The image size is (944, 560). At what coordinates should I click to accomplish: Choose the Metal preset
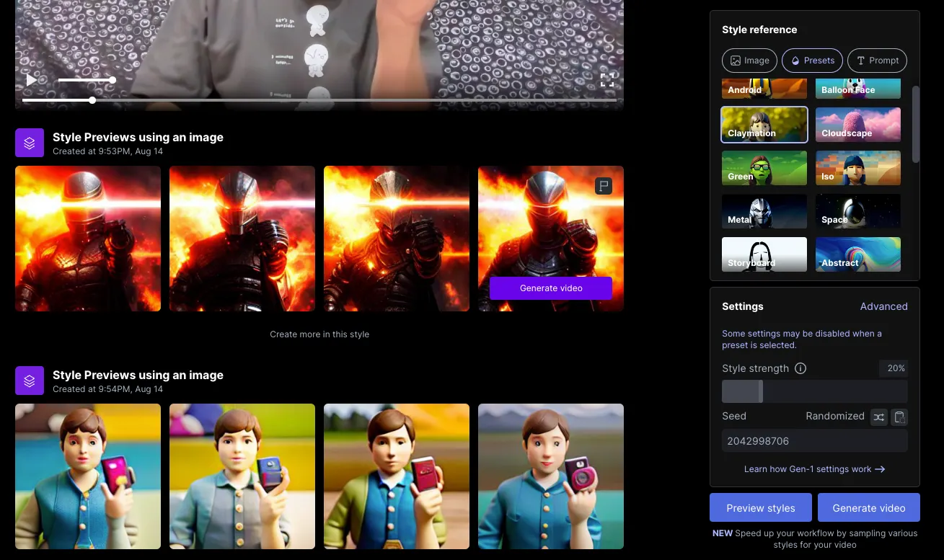click(x=764, y=211)
